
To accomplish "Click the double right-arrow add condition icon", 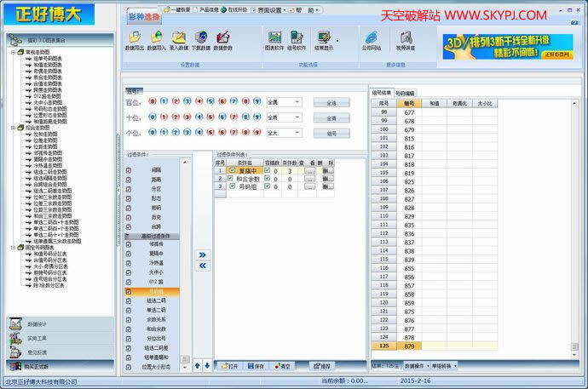I will click(202, 255).
